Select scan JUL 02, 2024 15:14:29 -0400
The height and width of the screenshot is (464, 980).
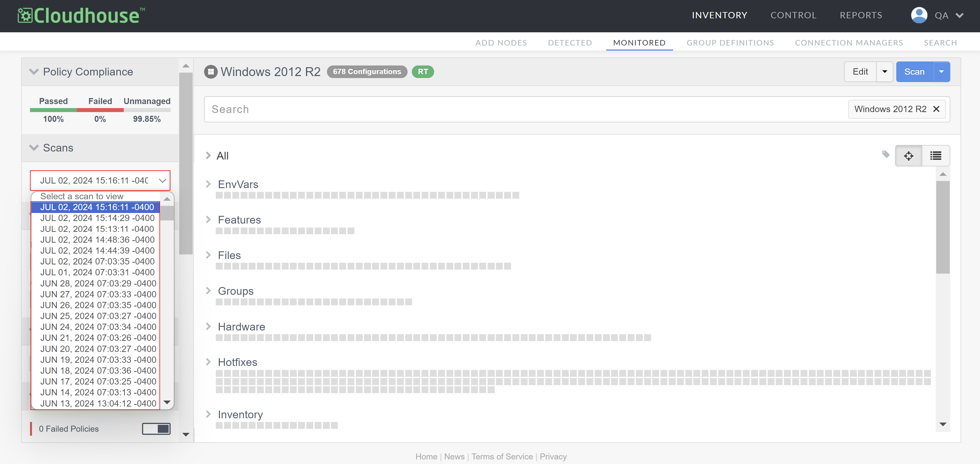[95, 218]
